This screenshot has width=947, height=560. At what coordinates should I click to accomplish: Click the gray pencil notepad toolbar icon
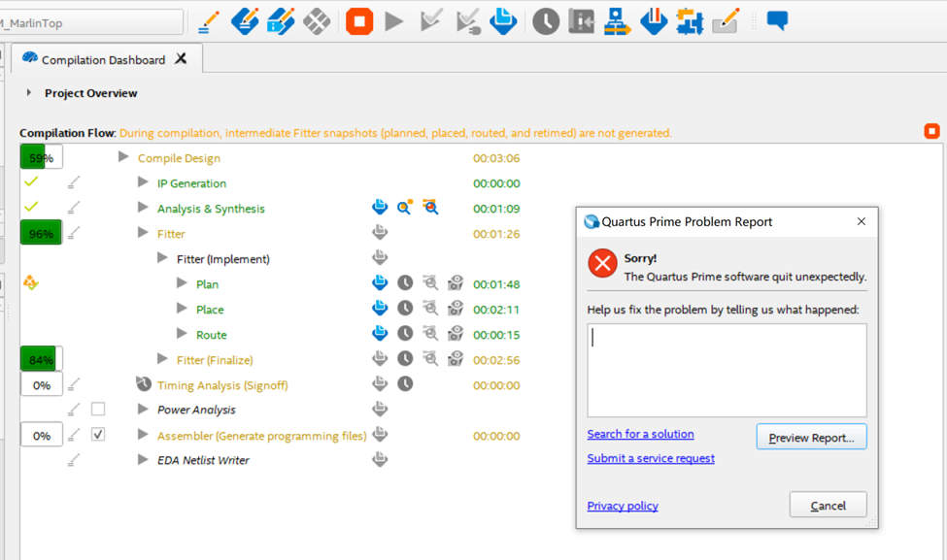726,21
